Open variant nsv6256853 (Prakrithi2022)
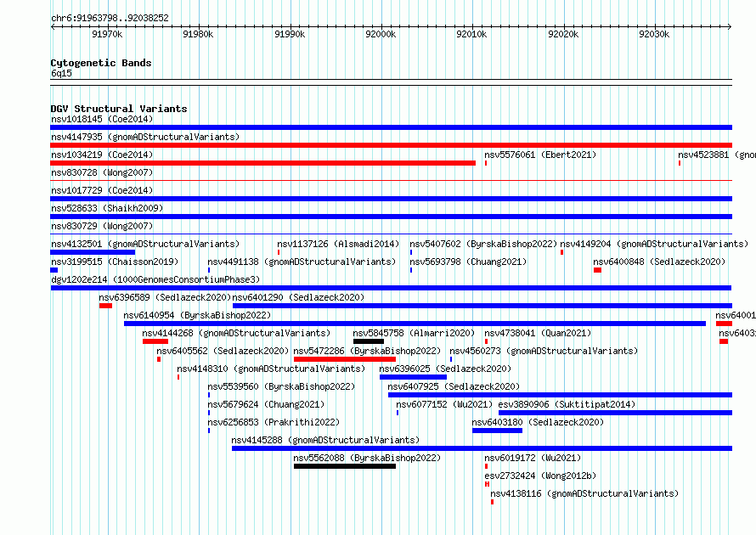The height and width of the screenshot is (535, 756). point(274,422)
